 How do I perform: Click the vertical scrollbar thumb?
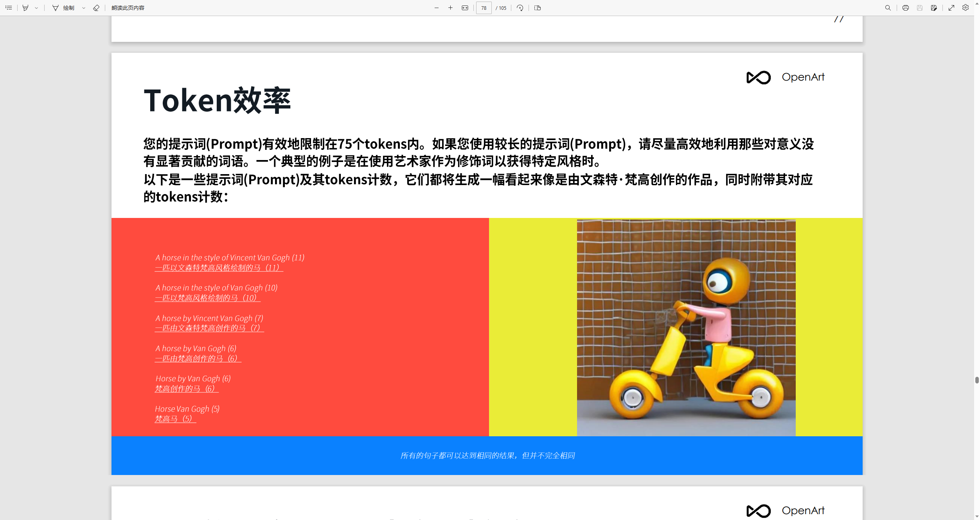pyautogui.click(x=976, y=380)
